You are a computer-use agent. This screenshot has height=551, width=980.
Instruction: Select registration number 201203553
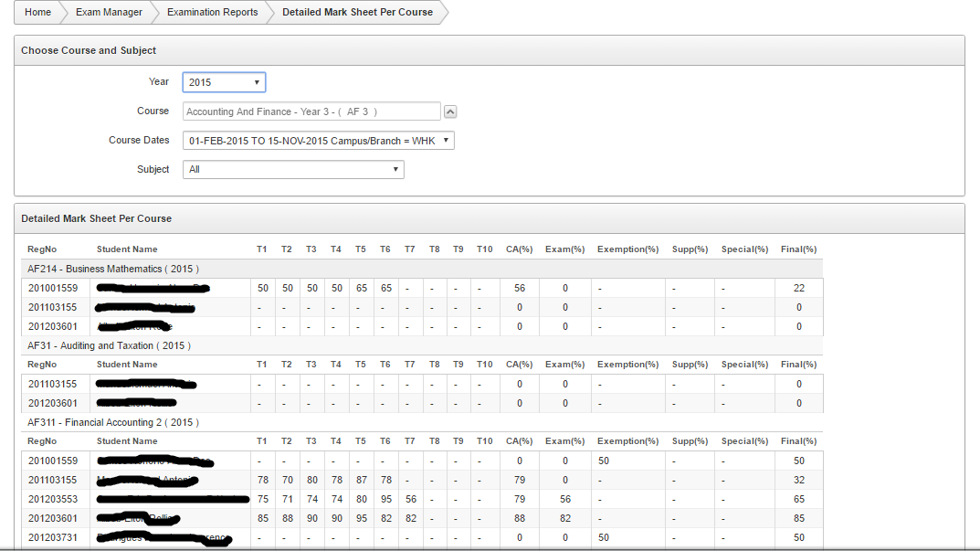tap(53, 500)
